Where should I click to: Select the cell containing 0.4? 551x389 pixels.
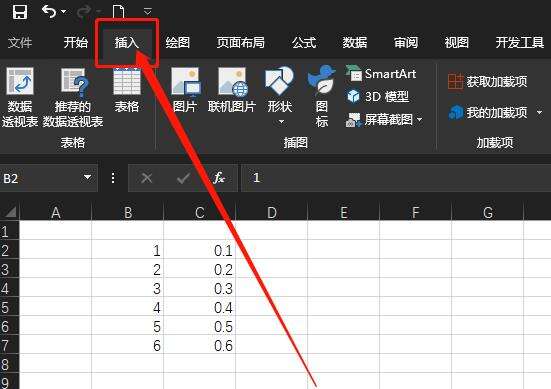coord(200,307)
